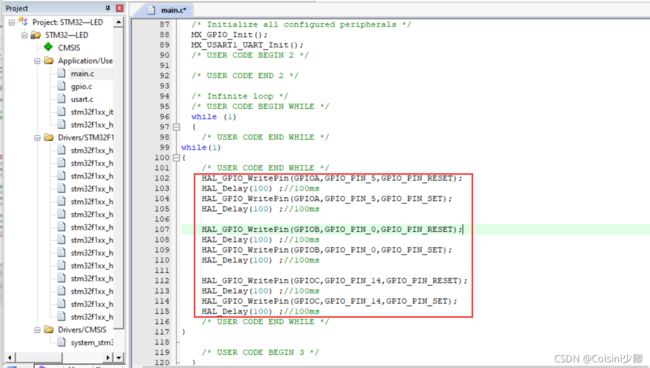Open the system_stm3 file under Drivers/CMSIS
The height and width of the screenshot is (368, 650).
click(92, 343)
